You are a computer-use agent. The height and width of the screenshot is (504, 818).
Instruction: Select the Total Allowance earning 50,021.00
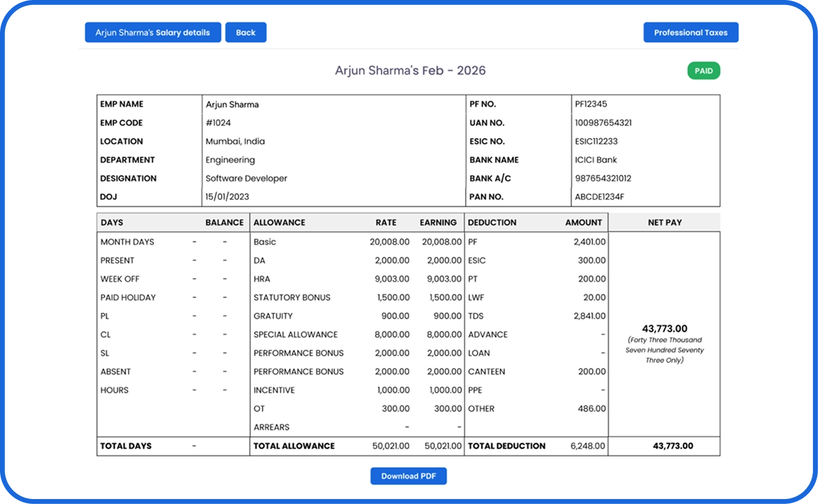pyautogui.click(x=443, y=446)
